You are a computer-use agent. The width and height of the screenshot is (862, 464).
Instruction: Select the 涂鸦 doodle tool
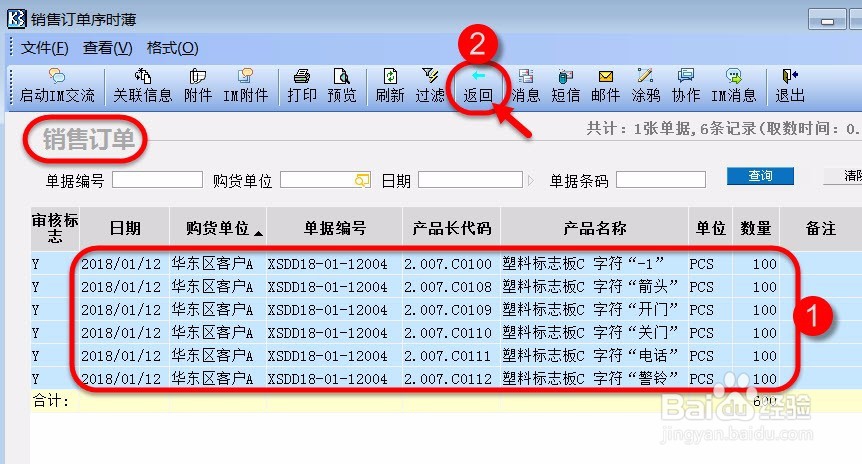coord(645,86)
